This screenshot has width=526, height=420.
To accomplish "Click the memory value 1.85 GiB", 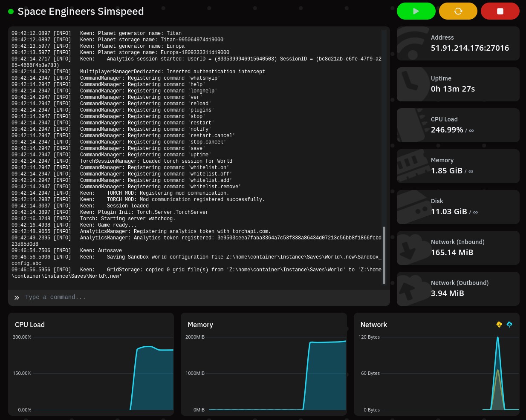I will point(446,171).
